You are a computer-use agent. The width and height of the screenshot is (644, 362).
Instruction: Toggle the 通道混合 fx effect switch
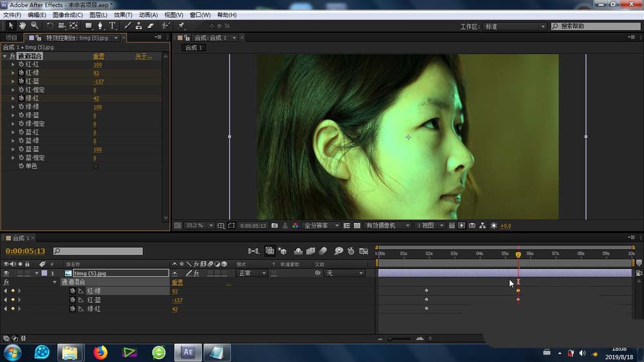pos(12,56)
